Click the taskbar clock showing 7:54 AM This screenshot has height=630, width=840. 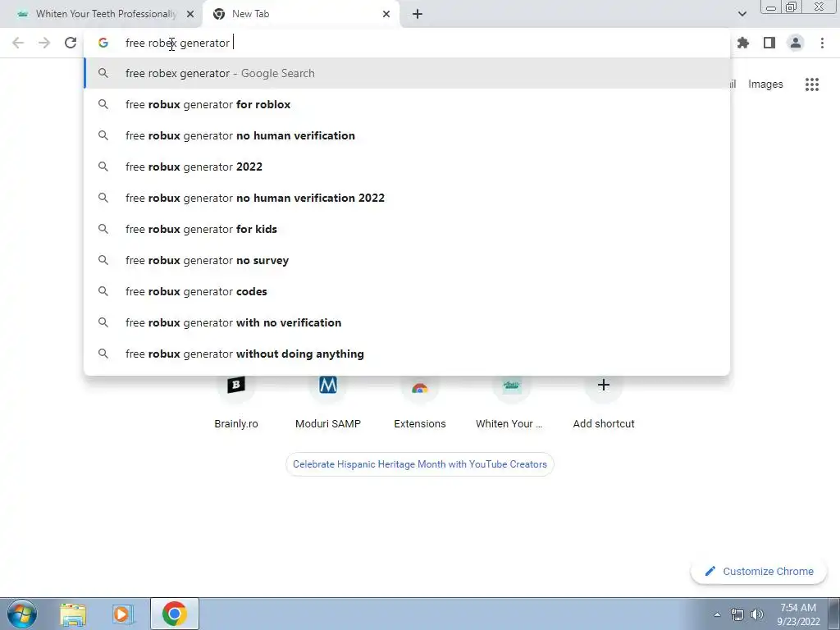click(798, 614)
